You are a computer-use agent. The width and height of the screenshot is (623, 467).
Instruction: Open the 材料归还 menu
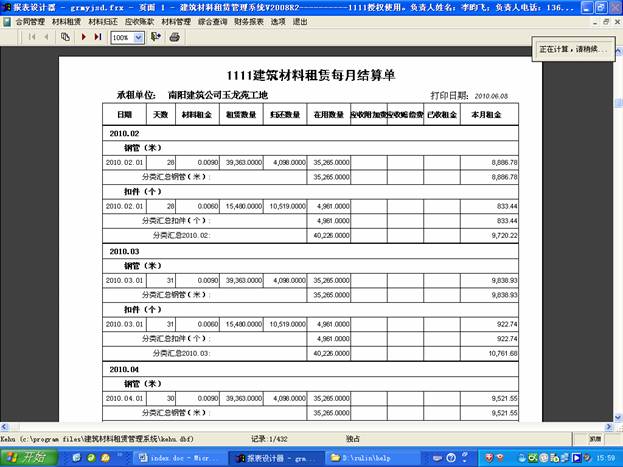[x=103, y=20]
